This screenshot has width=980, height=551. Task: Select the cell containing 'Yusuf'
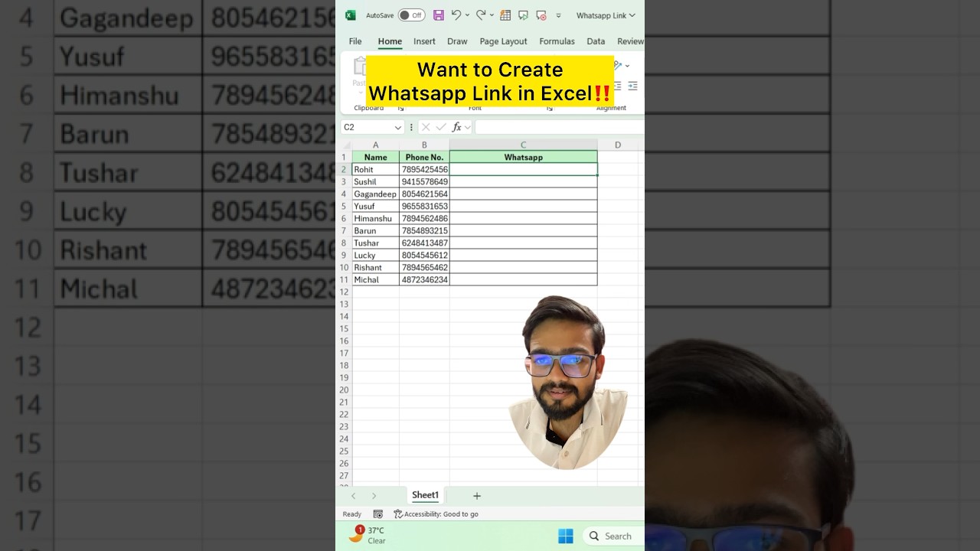point(375,206)
